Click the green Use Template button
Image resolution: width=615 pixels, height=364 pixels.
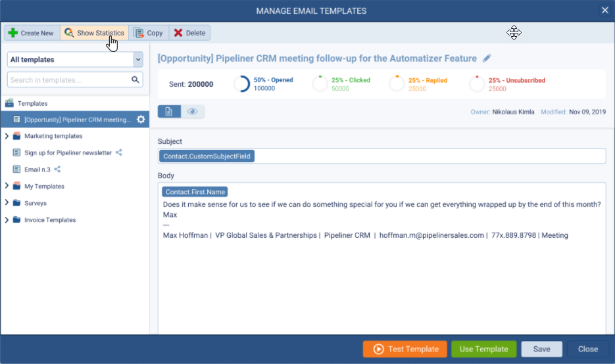(483, 349)
